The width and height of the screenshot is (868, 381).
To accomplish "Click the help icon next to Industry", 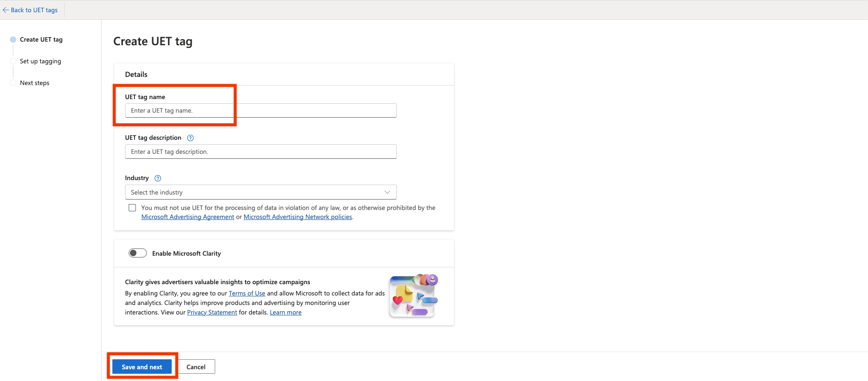I will point(158,178).
